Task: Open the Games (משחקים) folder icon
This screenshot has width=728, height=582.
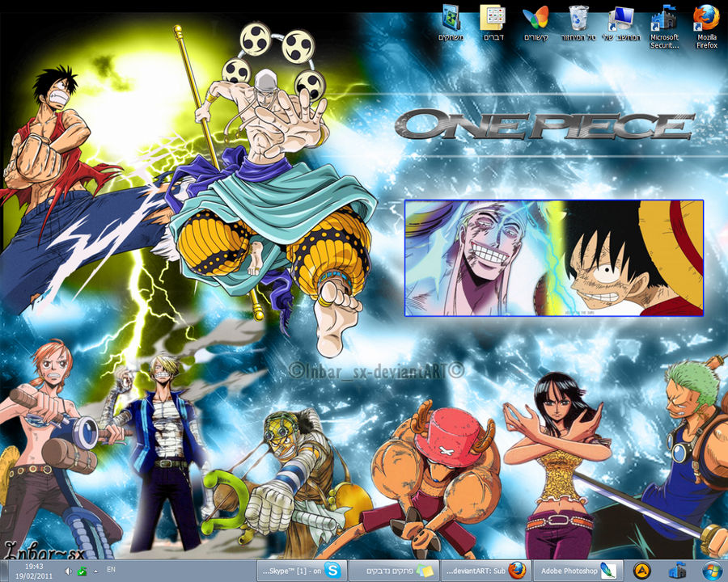Action: 451,23
